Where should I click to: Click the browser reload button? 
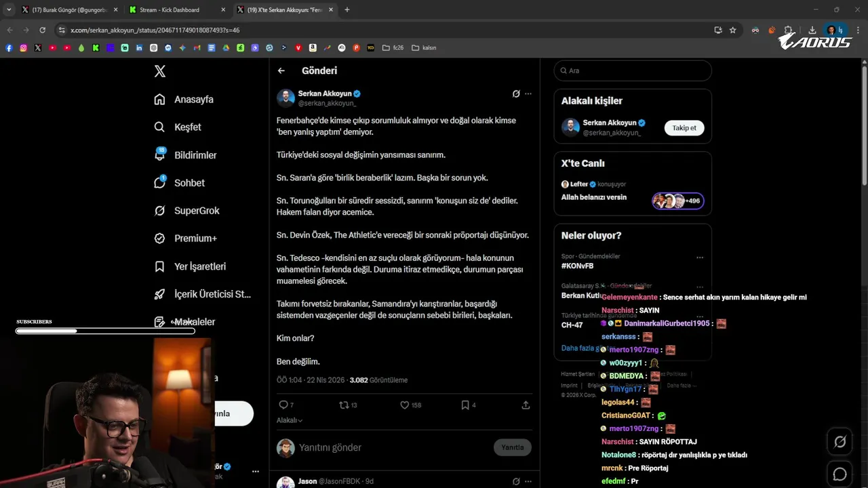[42, 30]
